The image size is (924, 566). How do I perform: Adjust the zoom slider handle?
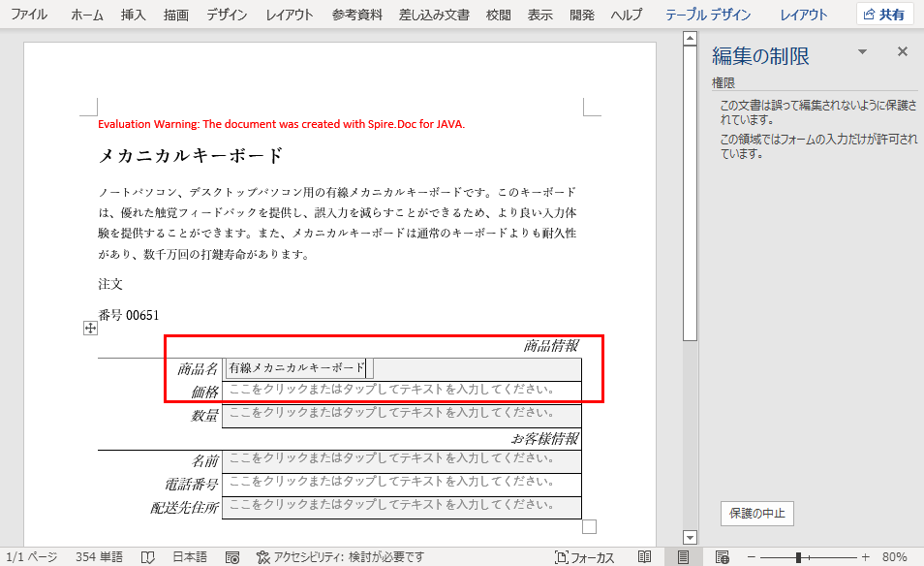click(x=797, y=556)
